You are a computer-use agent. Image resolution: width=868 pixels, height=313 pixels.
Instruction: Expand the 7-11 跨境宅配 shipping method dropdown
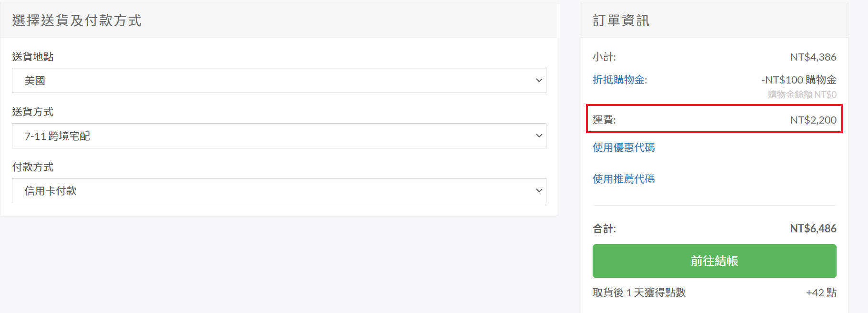pos(279,136)
